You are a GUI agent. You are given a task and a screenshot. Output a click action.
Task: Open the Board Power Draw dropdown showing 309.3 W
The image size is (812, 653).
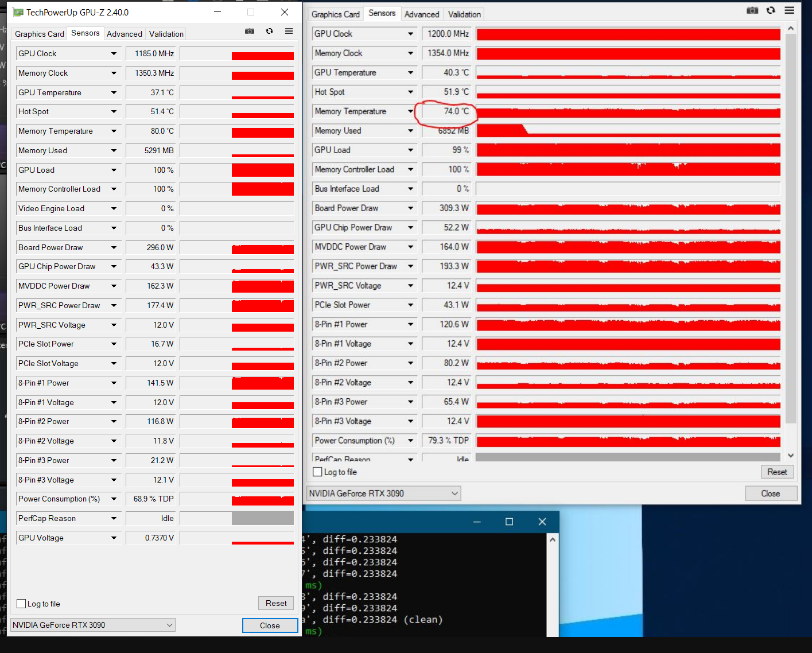pos(410,208)
